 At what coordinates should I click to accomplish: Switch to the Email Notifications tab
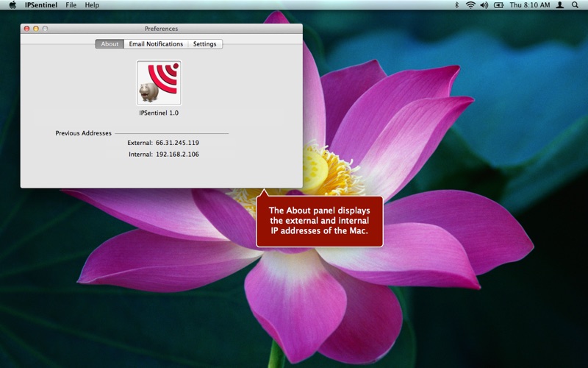pos(156,44)
